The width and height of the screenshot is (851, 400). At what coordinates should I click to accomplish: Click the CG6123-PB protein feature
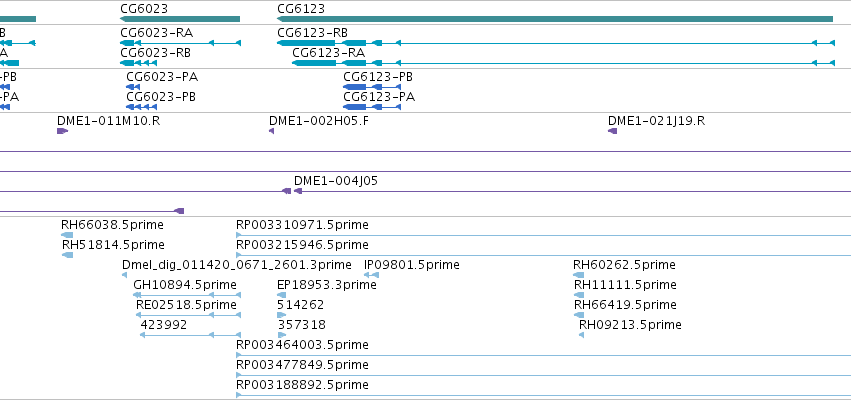(x=372, y=87)
